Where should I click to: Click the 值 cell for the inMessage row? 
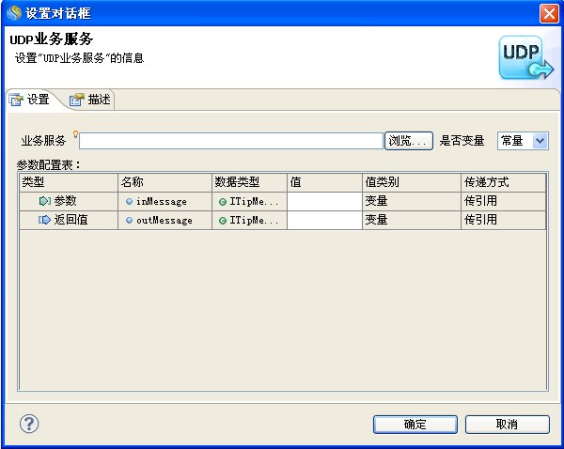[324, 201]
